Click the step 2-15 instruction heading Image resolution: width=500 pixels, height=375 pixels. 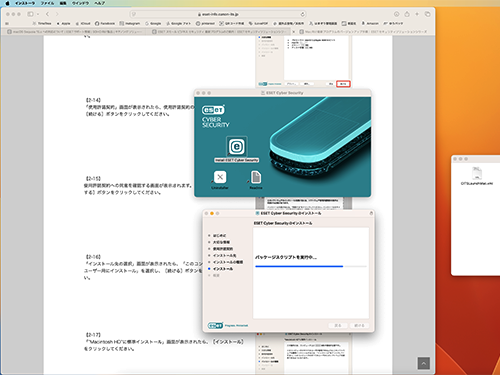93,178
